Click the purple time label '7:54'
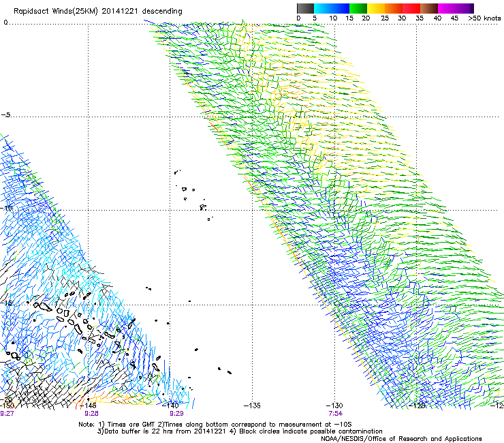The width and height of the screenshot is (504, 443). click(x=335, y=414)
